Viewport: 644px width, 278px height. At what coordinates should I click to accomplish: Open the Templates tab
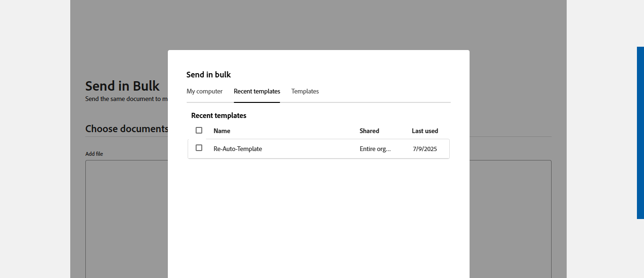tap(305, 92)
